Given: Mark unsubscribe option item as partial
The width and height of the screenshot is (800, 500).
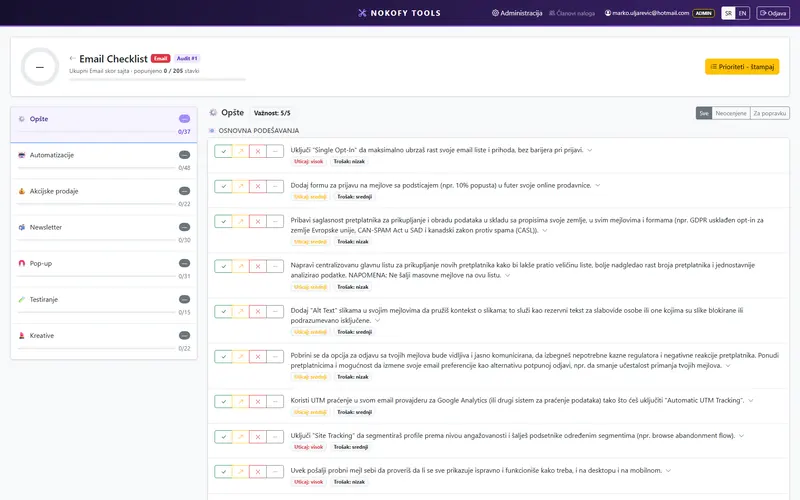Looking at the screenshot, I should pyautogui.click(x=241, y=357).
